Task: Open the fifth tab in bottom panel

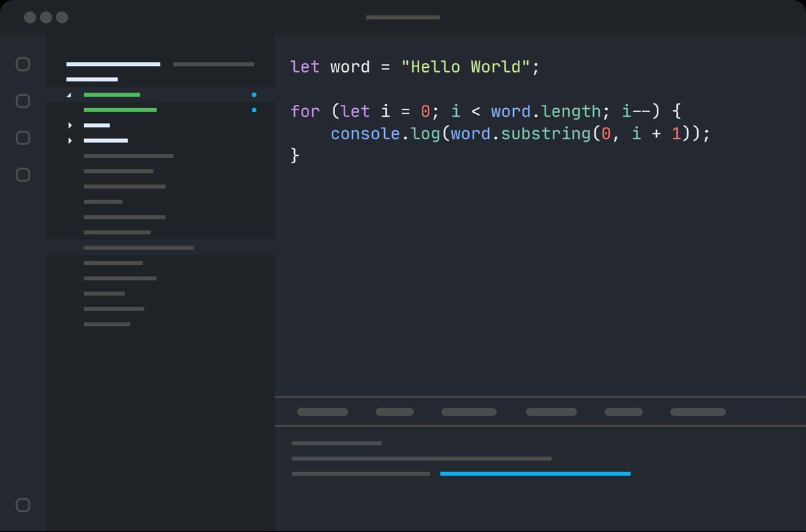Action: 623,412
